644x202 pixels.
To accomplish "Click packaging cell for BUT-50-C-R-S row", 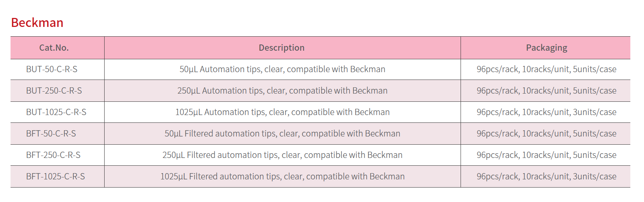I will (546, 69).
